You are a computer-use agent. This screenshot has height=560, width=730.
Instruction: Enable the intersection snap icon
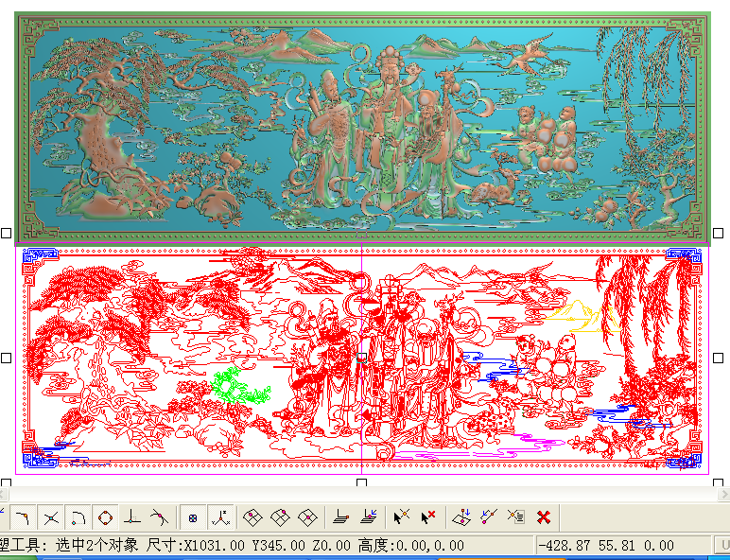51,517
